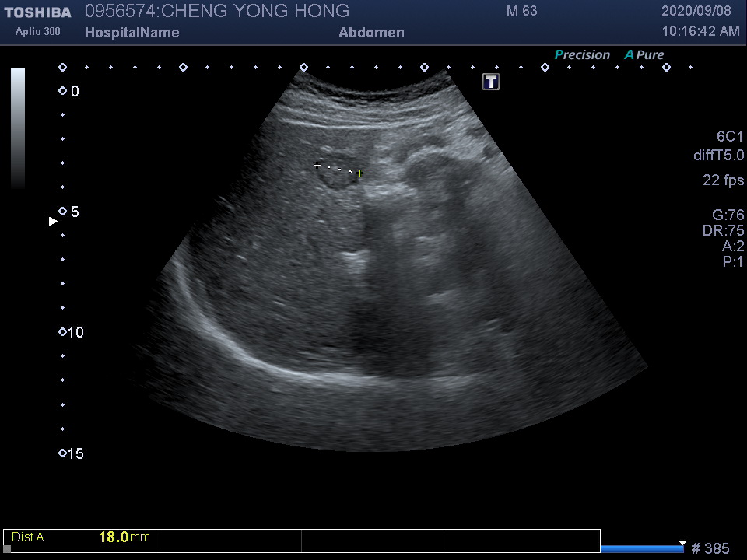Select the white caliper cross on the lesion

point(317,165)
